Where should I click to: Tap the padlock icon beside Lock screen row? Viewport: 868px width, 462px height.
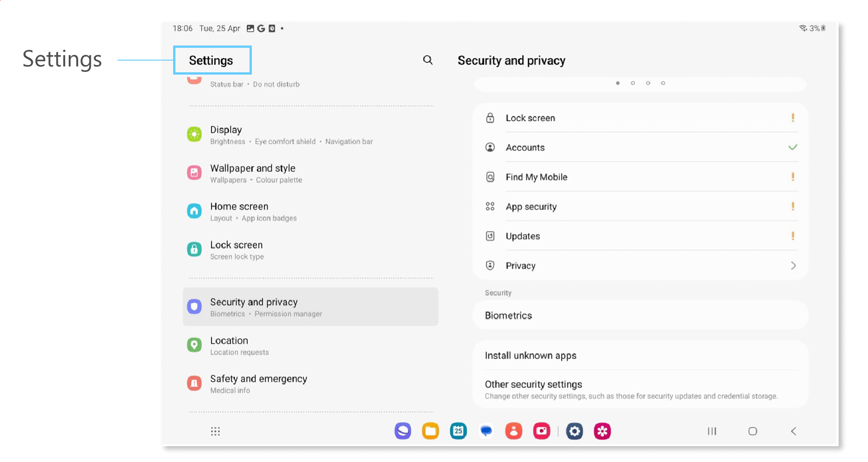tap(490, 118)
